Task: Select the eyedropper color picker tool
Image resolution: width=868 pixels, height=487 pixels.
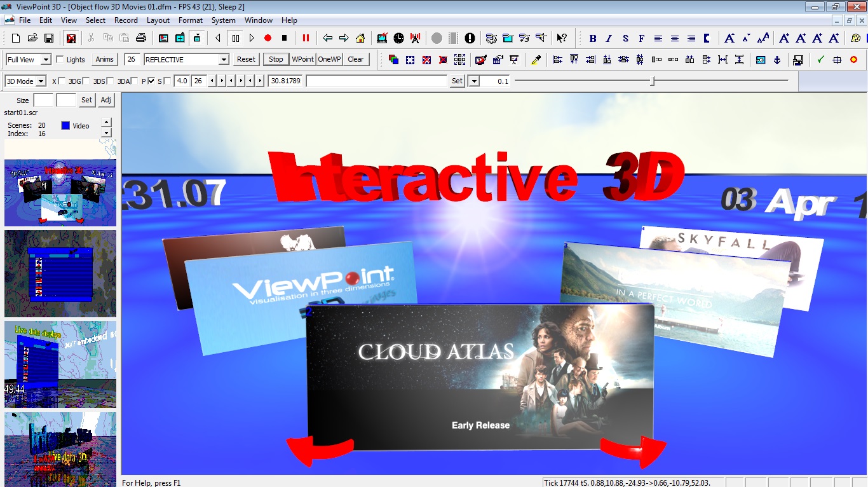Action: 536,60
